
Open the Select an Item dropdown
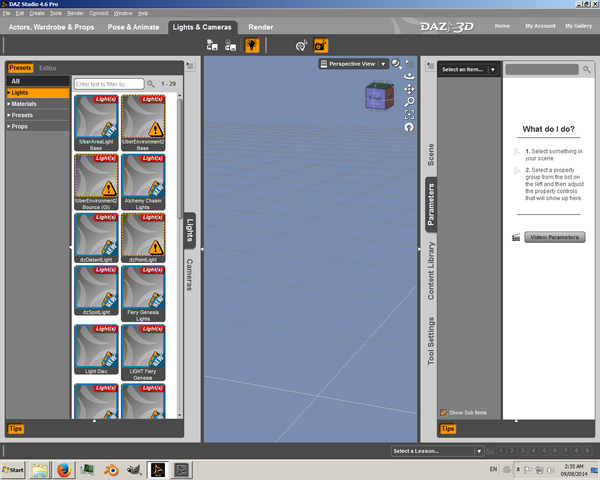point(468,69)
